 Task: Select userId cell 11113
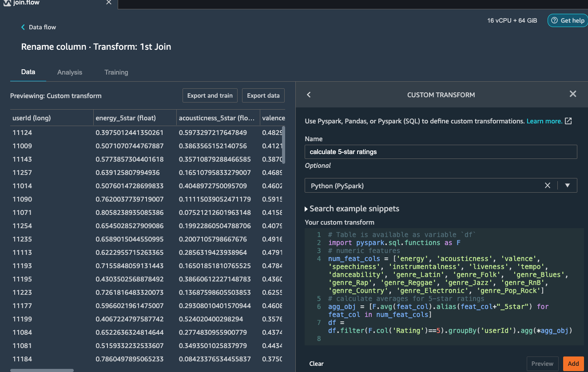(22, 253)
